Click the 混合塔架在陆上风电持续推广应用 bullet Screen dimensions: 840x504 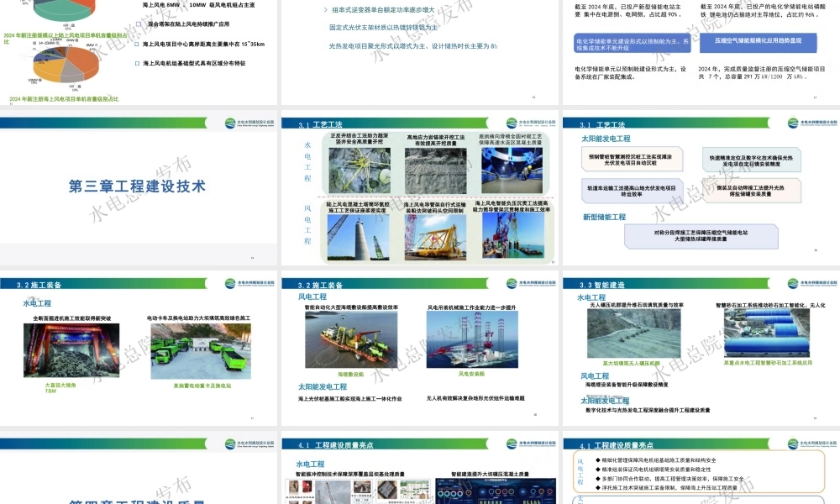tap(188, 24)
